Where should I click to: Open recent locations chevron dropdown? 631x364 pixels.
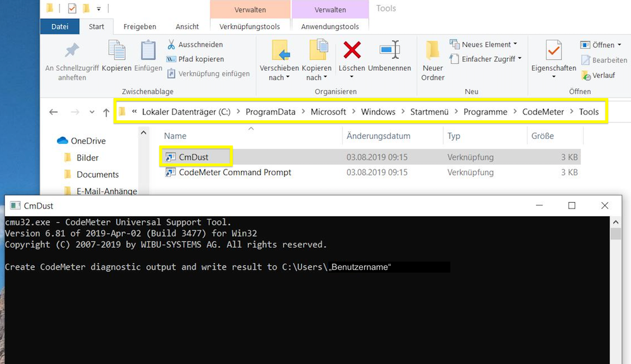[92, 112]
